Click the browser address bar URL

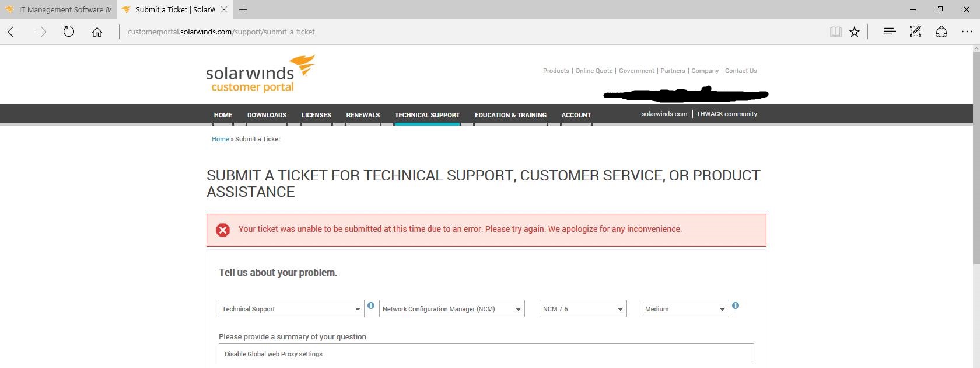[221, 32]
